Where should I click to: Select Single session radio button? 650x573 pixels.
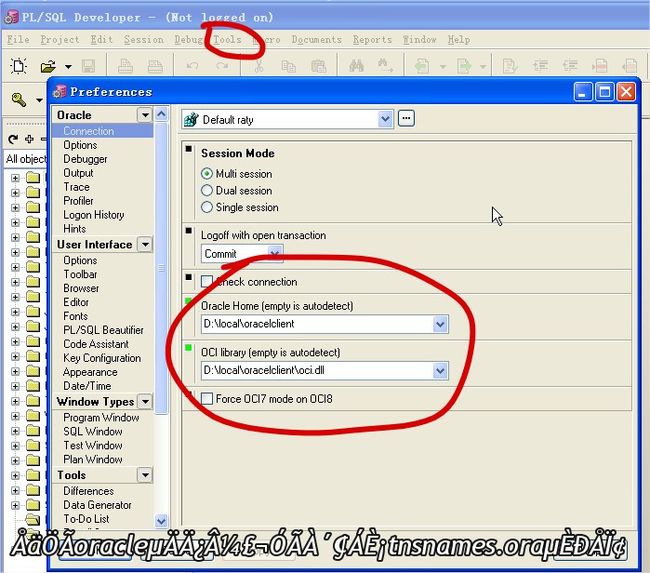(207, 207)
